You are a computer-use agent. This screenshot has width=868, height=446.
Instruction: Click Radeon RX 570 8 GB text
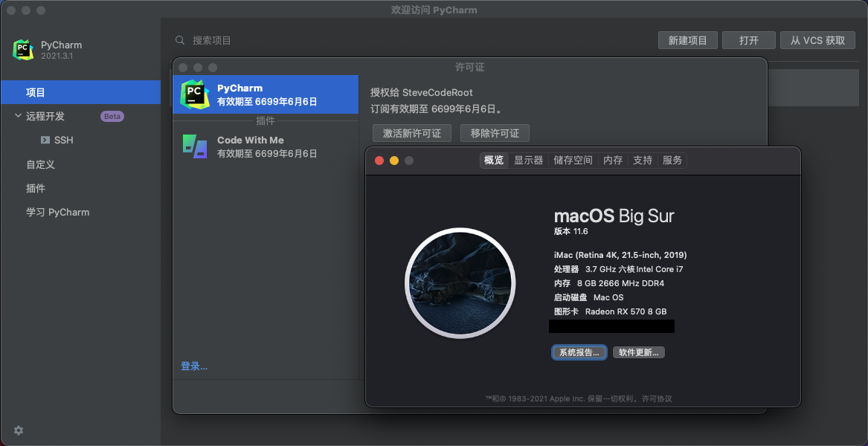[x=626, y=311]
